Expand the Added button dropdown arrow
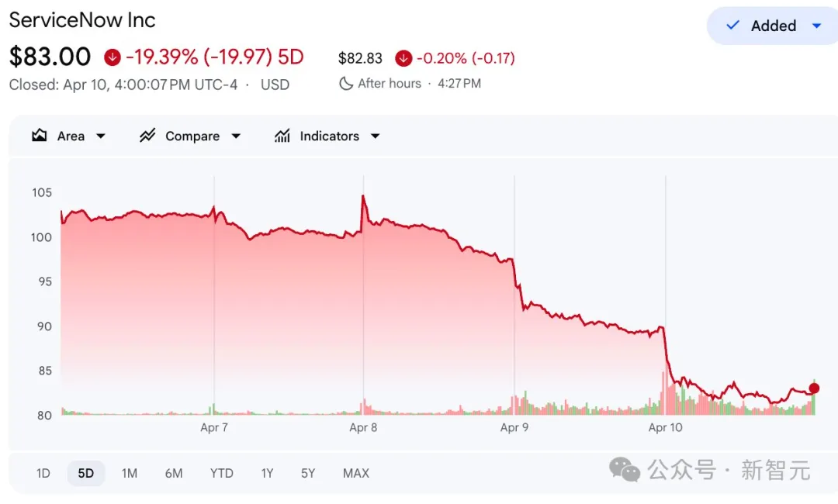This screenshot has height=504, width=838. 816,26
